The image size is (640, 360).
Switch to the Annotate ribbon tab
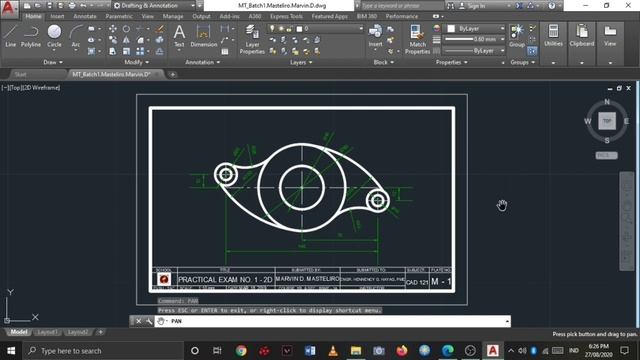tap(84, 16)
